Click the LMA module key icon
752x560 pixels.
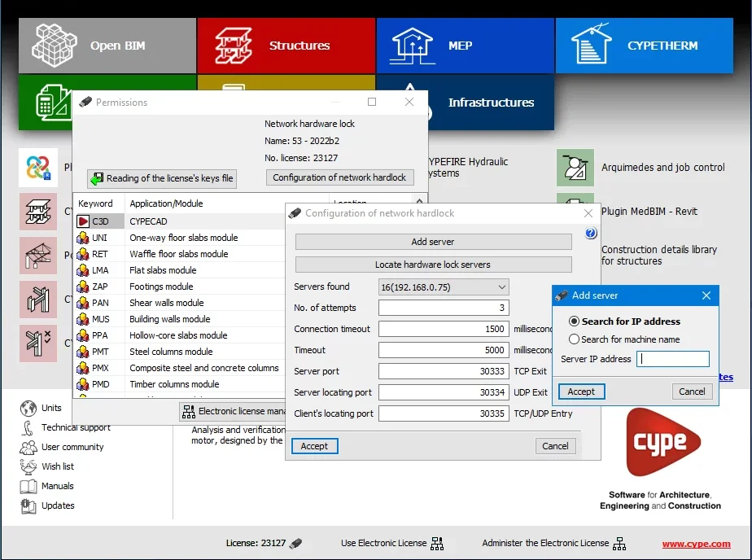pos(83,270)
